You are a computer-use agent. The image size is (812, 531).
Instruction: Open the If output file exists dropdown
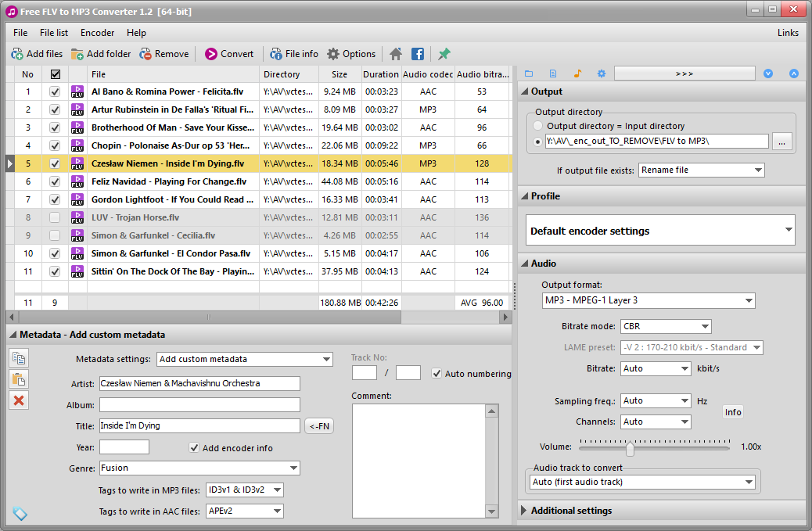tap(701, 170)
